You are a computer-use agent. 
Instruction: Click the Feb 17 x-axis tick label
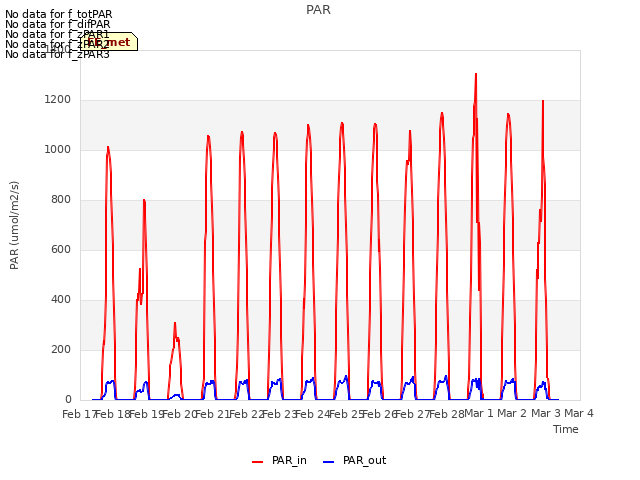tap(79, 414)
